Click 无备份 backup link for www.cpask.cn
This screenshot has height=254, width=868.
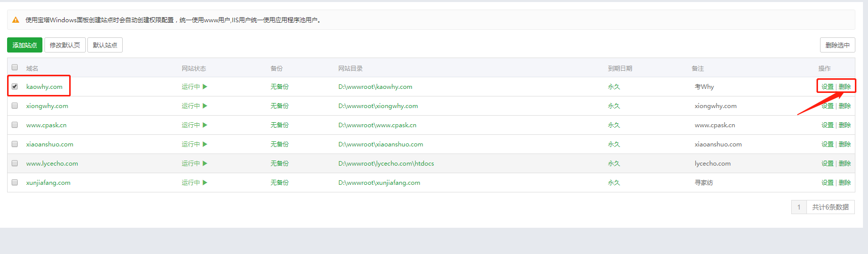click(279, 125)
